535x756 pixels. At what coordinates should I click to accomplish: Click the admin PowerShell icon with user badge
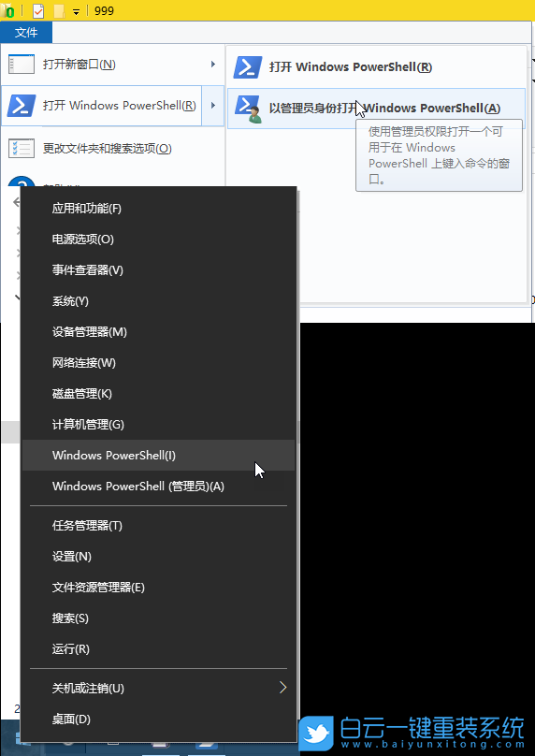click(x=248, y=109)
